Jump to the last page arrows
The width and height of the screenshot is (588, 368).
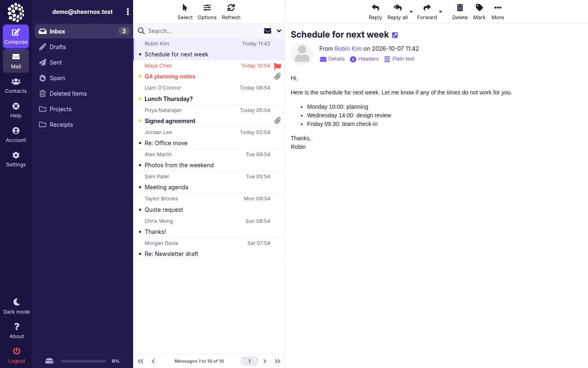(x=278, y=361)
